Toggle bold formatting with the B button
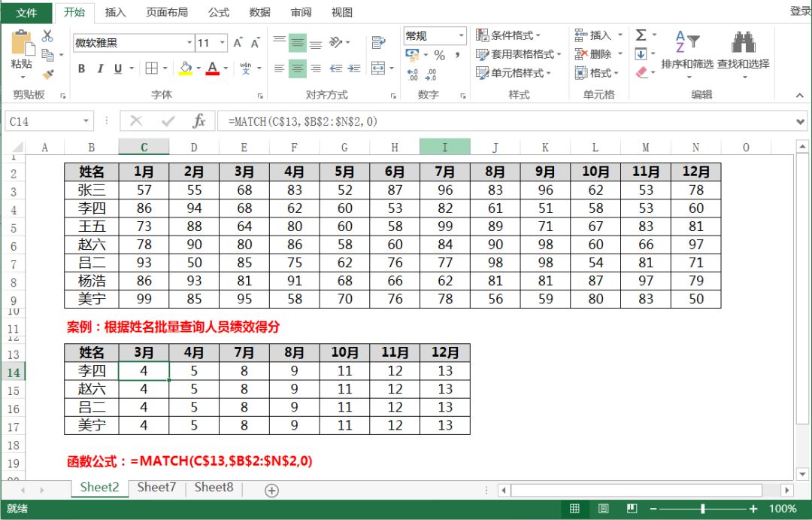 tap(81, 68)
